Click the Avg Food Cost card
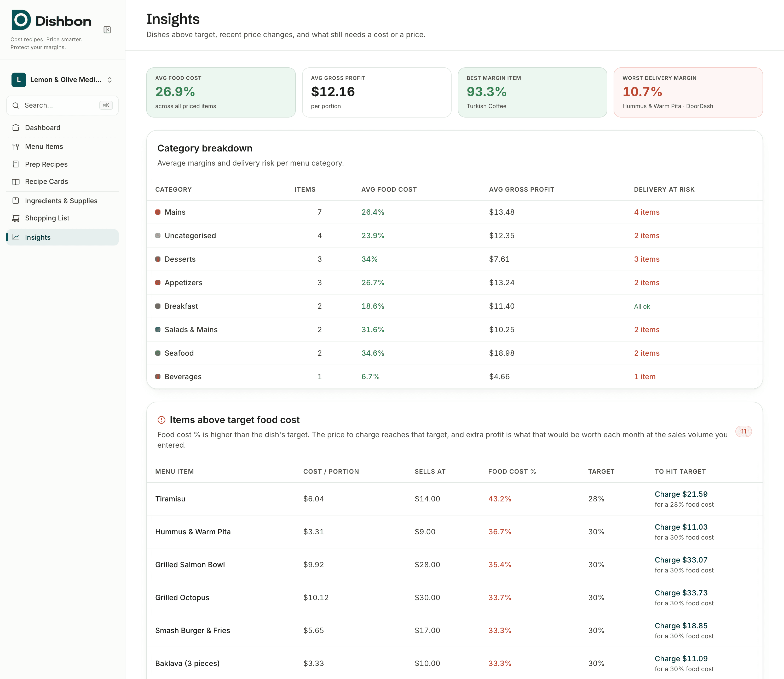This screenshot has width=784, height=679. click(221, 92)
